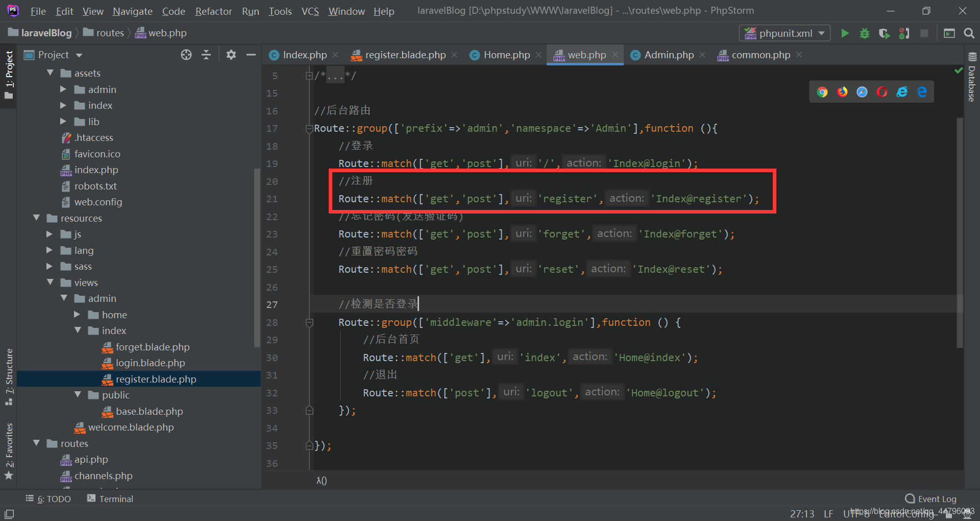Image resolution: width=980 pixels, height=521 pixels.
Task: Toggle tool window quick access icon bottom-left
Action: (x=9, y=514)
